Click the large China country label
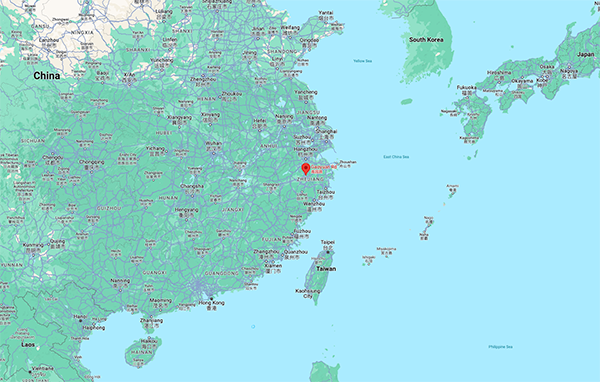Viewport: 600px width, 382px height. click(47, 76)
